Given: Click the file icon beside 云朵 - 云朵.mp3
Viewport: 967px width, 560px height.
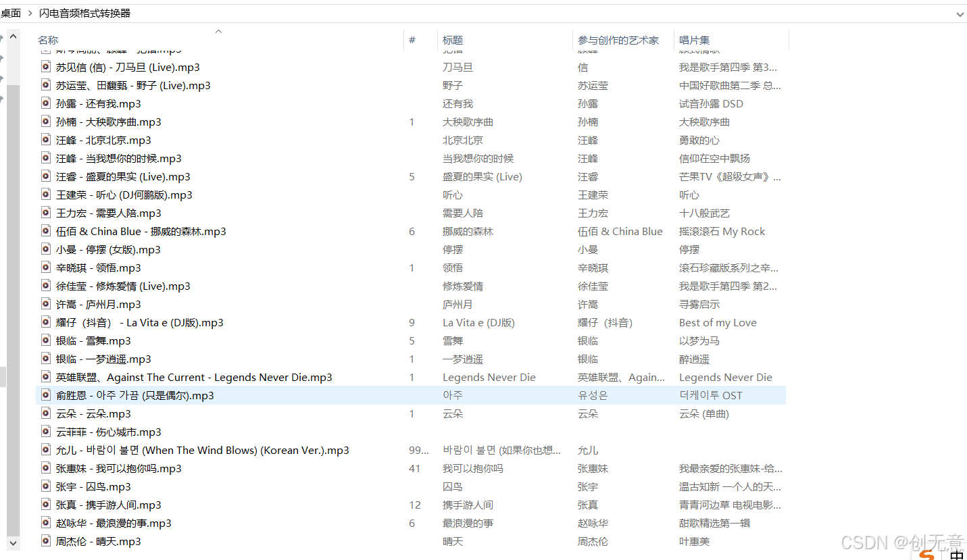Looking at the screenshot, I should click(x=46, y=413).
